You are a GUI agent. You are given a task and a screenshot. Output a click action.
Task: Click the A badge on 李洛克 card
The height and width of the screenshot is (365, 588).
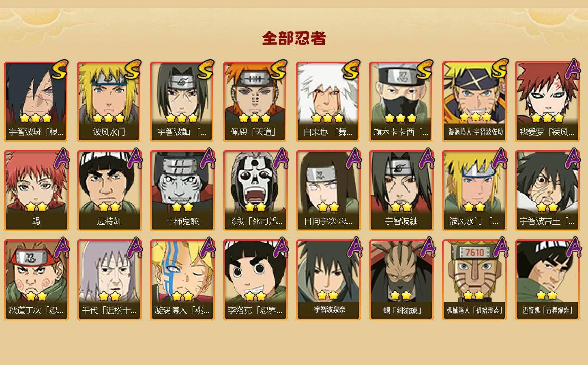[x=280, y=248]
